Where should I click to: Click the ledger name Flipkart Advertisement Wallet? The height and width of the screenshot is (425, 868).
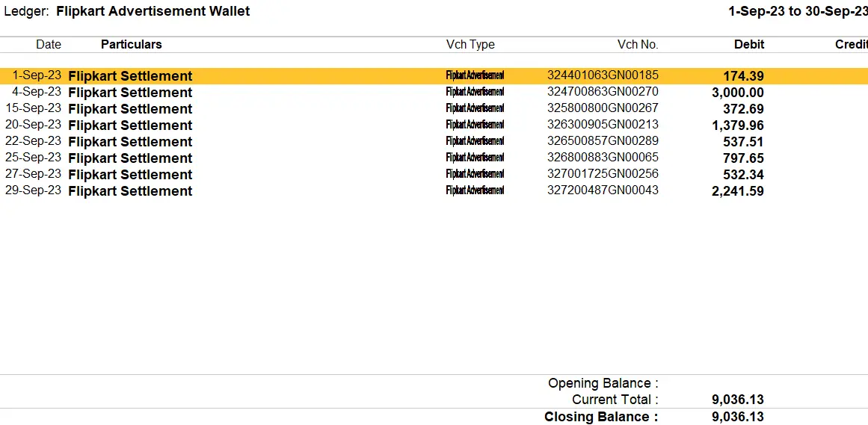coord(153,11)
